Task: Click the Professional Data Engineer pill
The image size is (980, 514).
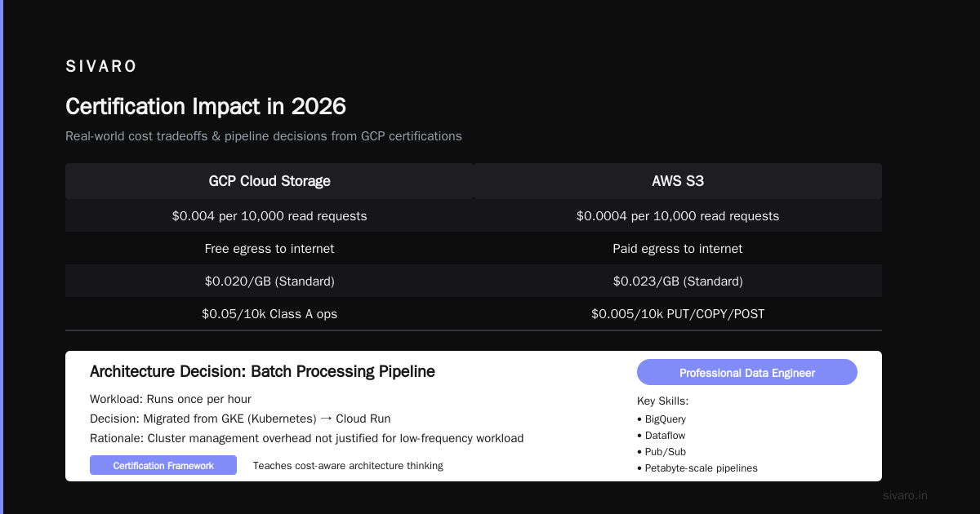Action: (747, 372)
